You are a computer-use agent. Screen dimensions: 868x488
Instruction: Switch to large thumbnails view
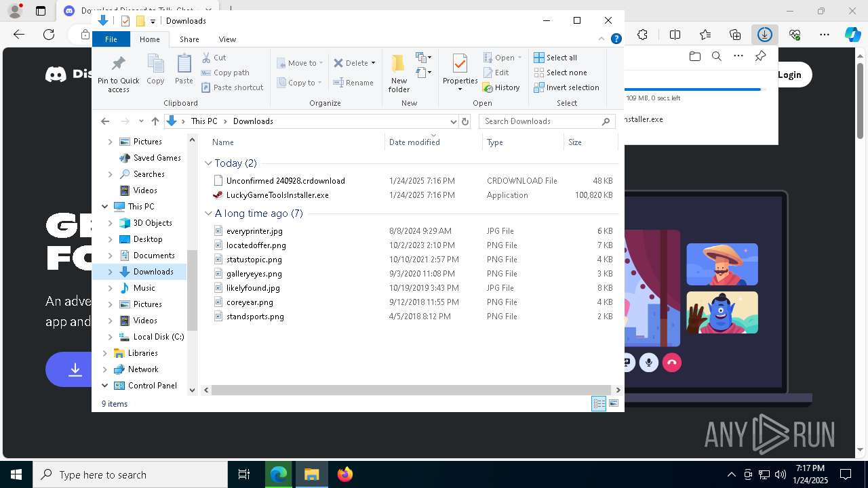pos(614,403)
